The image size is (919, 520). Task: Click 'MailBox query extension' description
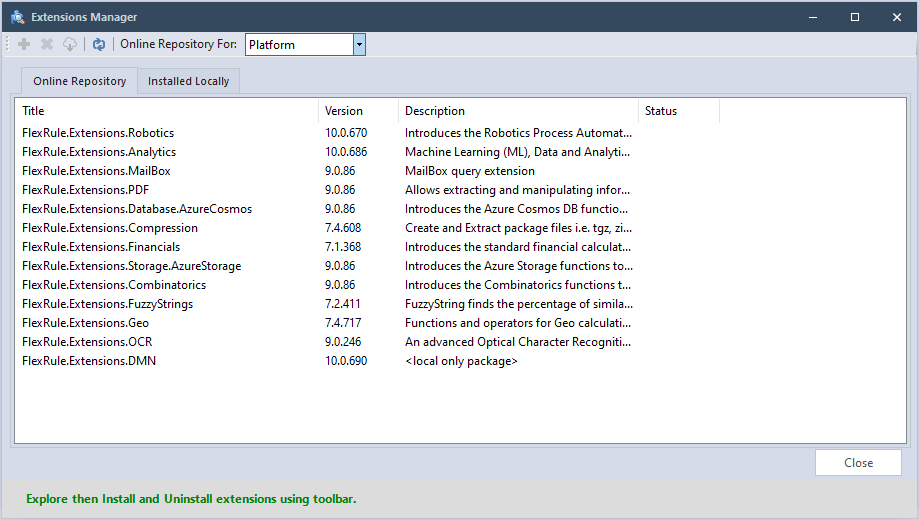click(470, 171)
